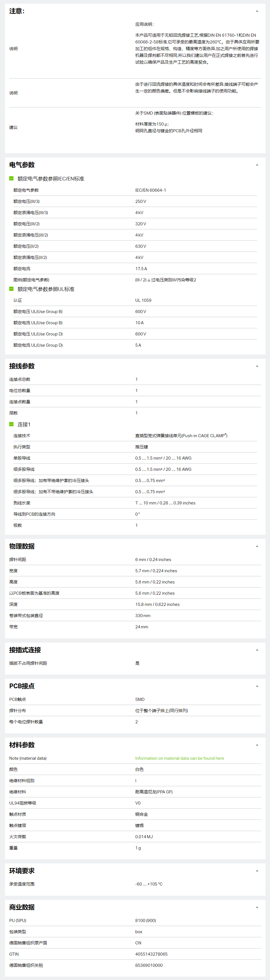The image size is (270, 980).
Task: Click the 镀锡 contact plating value
Action: pos(139,826)
